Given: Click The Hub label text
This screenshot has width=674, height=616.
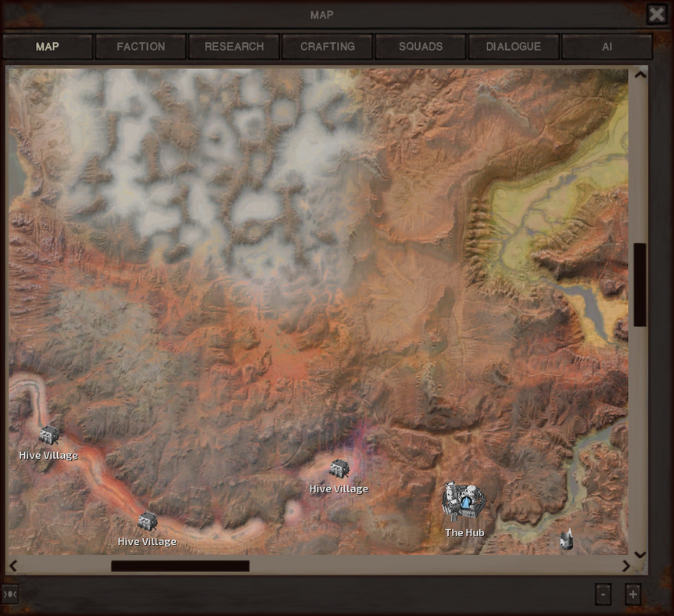Looking at the screenshot, I should pos(464,532).
